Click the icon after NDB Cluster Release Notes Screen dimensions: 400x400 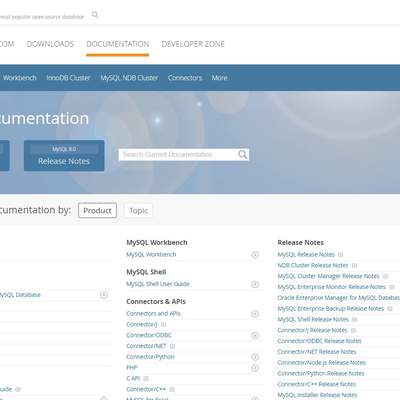(354, 265)
